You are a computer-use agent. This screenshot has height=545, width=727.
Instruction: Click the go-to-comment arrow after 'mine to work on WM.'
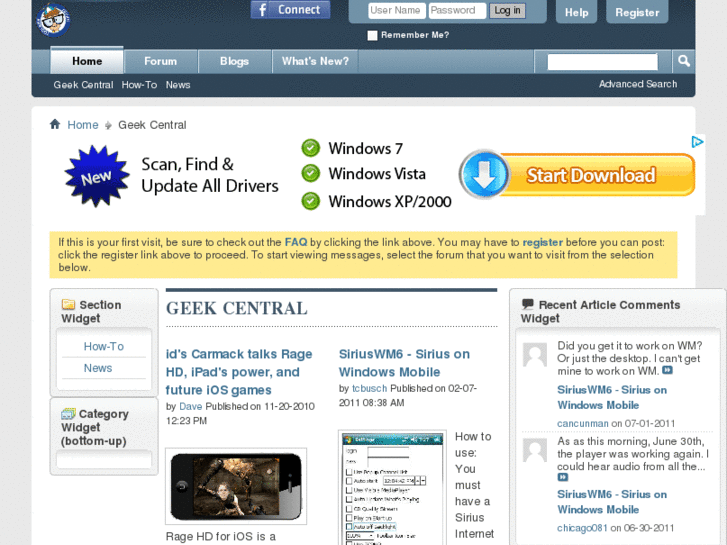(667, 370)
